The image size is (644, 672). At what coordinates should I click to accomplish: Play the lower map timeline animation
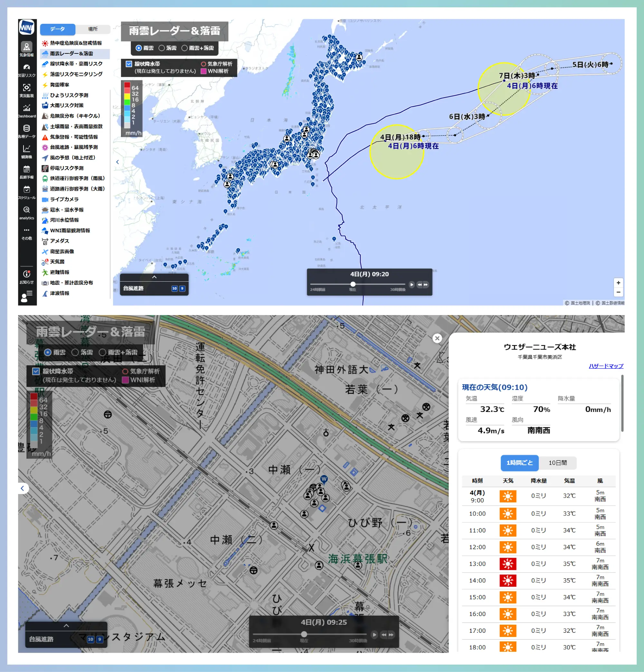(374, 635)
